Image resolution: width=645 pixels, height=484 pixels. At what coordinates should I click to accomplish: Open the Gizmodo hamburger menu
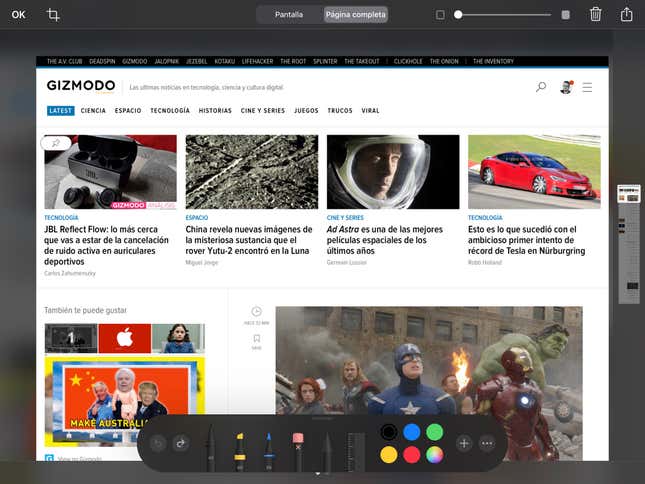click(x=587, y=87)
